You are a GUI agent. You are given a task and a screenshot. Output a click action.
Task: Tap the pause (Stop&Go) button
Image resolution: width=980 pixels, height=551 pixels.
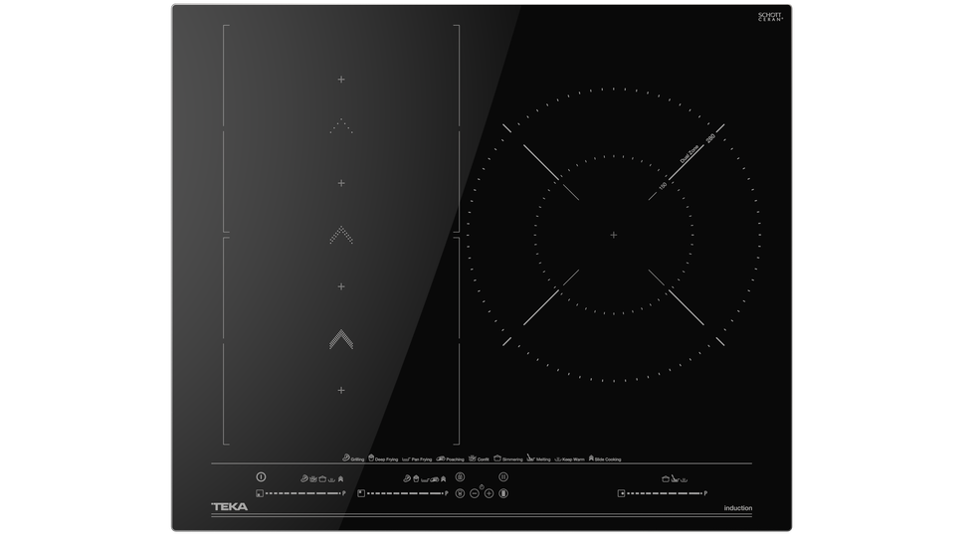(x=503, y=477)
